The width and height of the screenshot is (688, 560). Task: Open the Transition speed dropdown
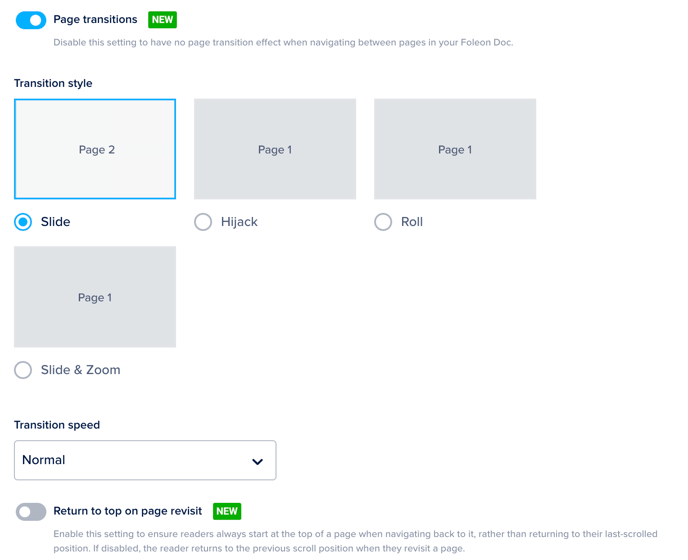tap(145, 461)
